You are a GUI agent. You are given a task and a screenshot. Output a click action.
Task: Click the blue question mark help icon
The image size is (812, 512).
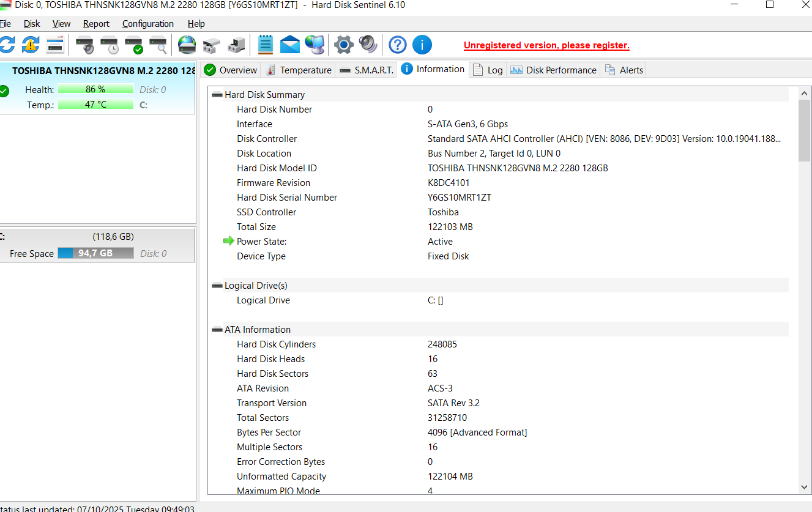tap(398, 45)
